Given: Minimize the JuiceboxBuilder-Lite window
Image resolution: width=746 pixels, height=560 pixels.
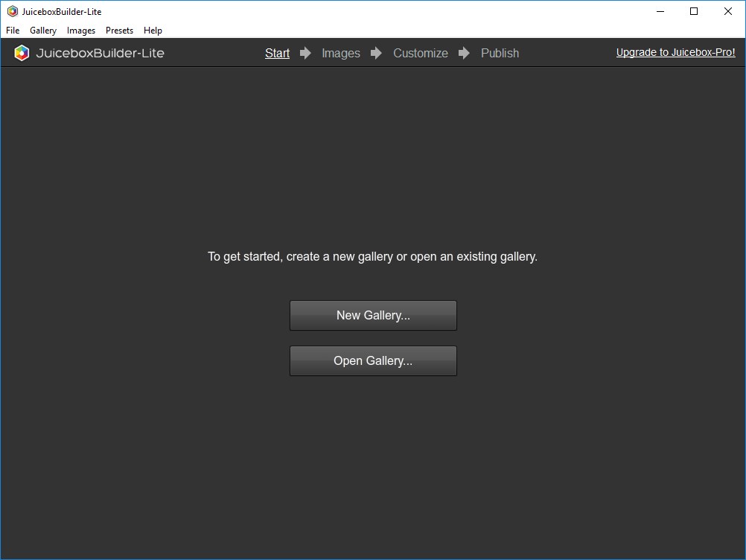Looking at the screenshot, I should (x=660, y=11).
